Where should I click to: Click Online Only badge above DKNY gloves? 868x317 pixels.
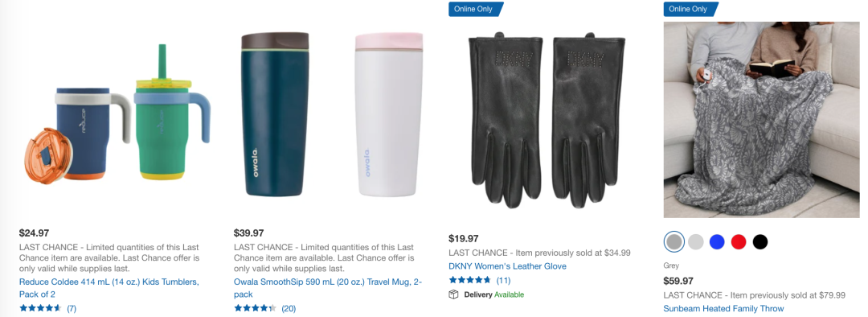coord(476,9)
